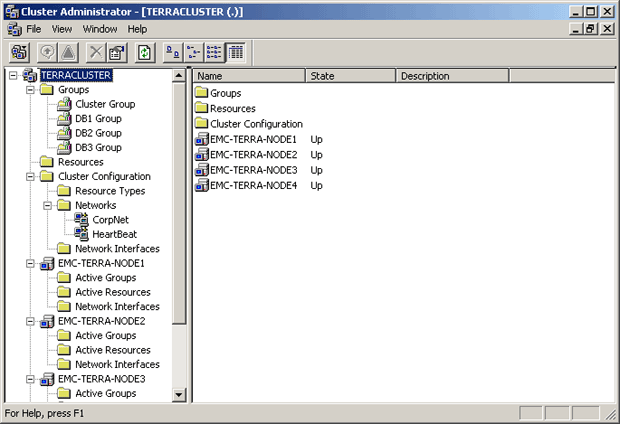Select EMC-TERRA-NODE1 icon in the right pane
The image size is (620, 424).
coord(201,139)
